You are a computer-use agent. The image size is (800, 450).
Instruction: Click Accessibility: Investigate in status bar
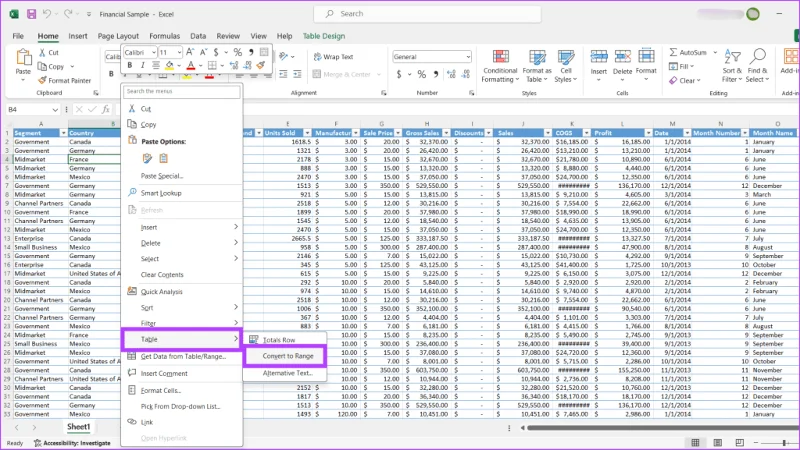tap(72, 443)
